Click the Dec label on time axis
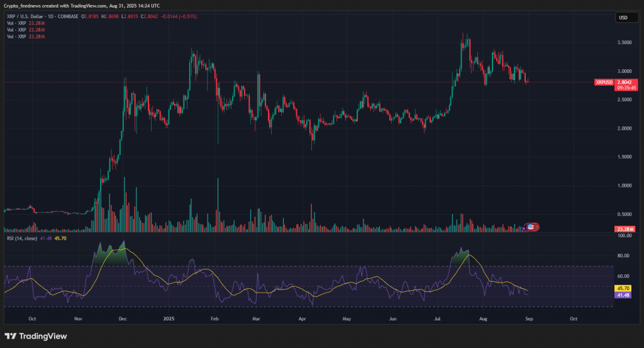This screenshot has height=348, width=644. [123, 319]
